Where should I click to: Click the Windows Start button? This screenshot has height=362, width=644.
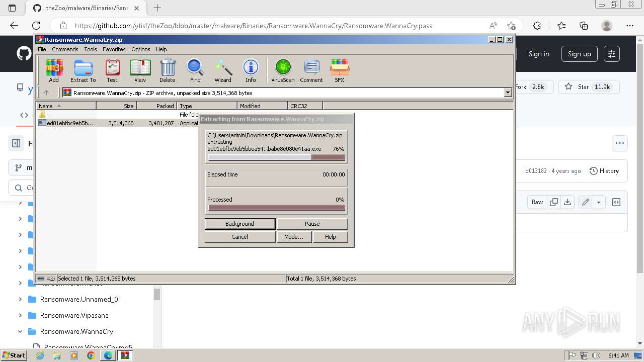tap(14, 355)
